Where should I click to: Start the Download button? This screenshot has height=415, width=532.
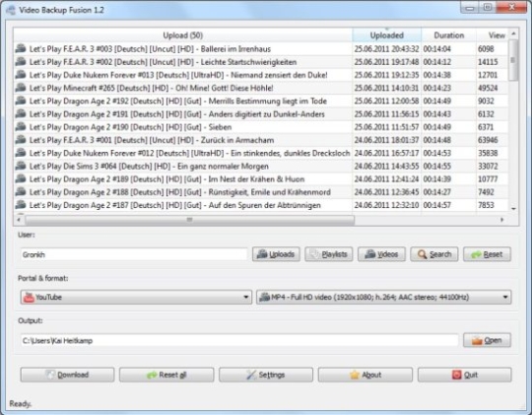pyautogui.click(x=67, y=375)
